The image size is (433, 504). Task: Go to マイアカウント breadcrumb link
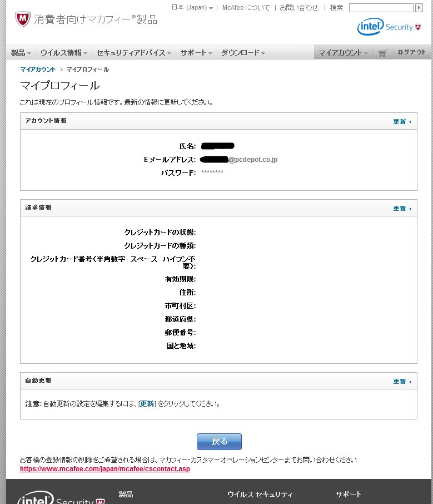[38, 70]
